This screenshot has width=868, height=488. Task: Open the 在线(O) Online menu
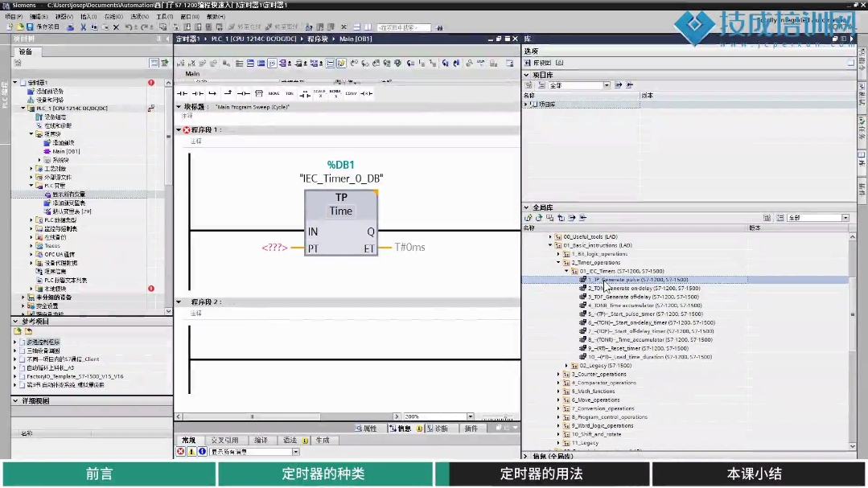113,17
